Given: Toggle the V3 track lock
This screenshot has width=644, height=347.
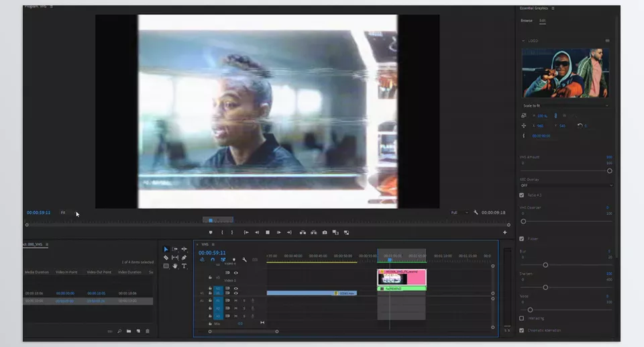Looking at the screenshot, I should point(210,277).
